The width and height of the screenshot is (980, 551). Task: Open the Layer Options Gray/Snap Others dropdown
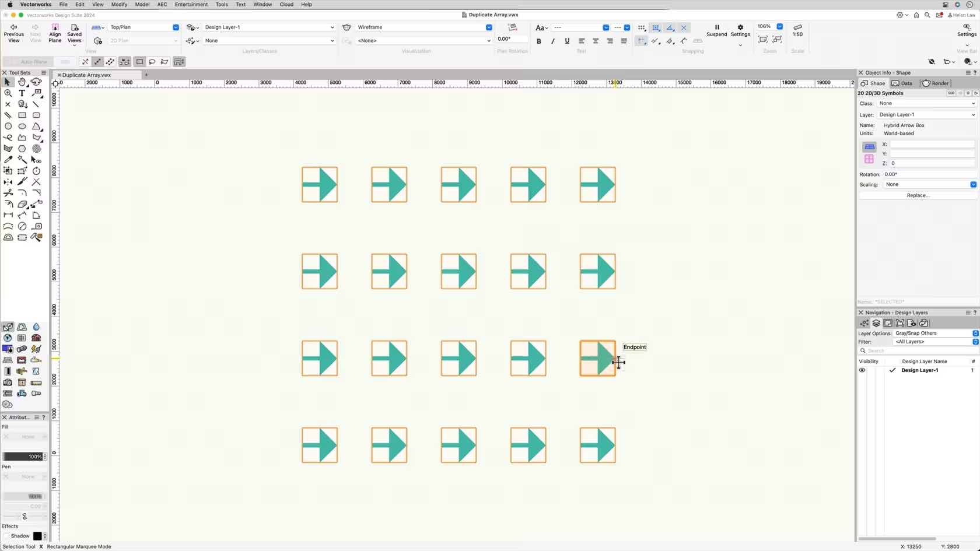(936, 333)
